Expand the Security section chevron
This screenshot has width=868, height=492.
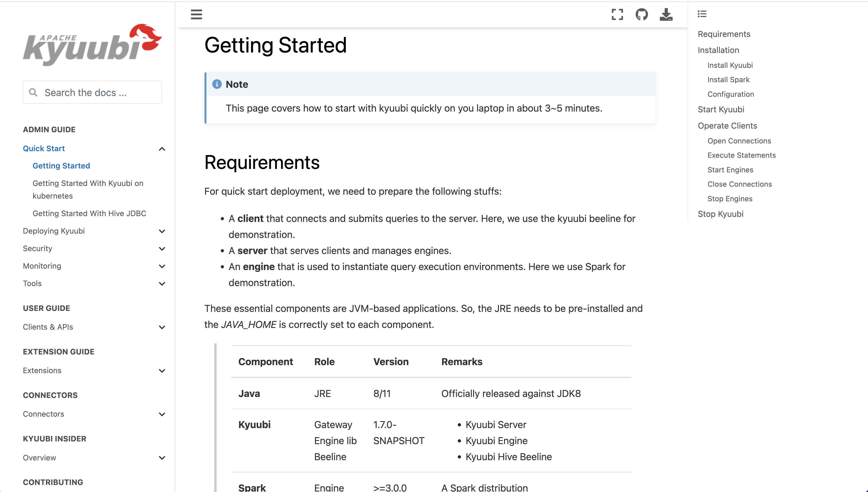162,249
